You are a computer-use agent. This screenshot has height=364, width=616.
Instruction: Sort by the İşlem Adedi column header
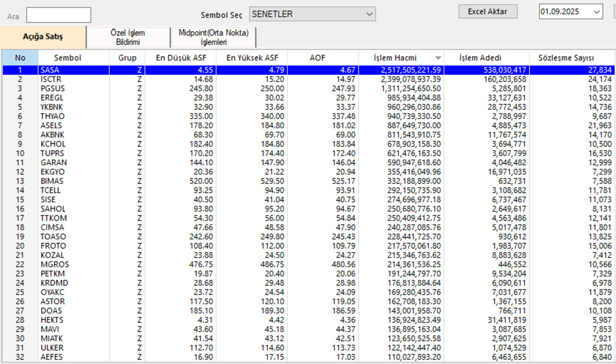click(x=480, y=58)
